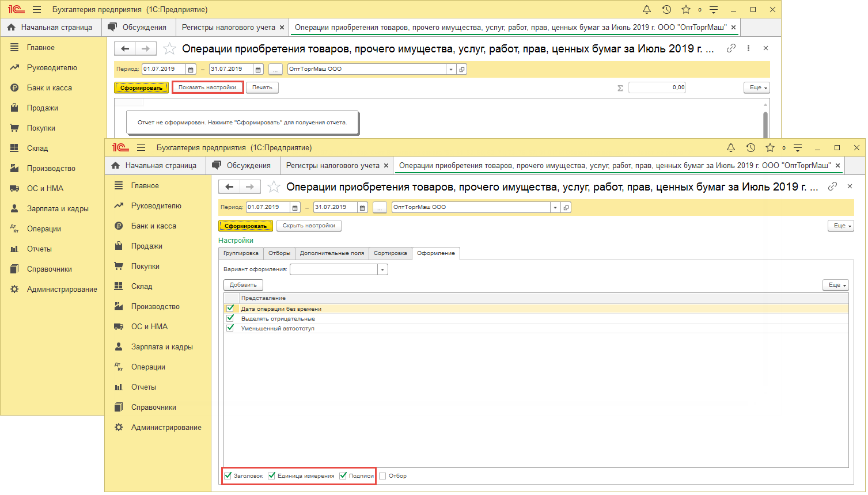Open Начальная страница tab in front window
This screenshot has height=495, width=868.
[x=154, y=165]
